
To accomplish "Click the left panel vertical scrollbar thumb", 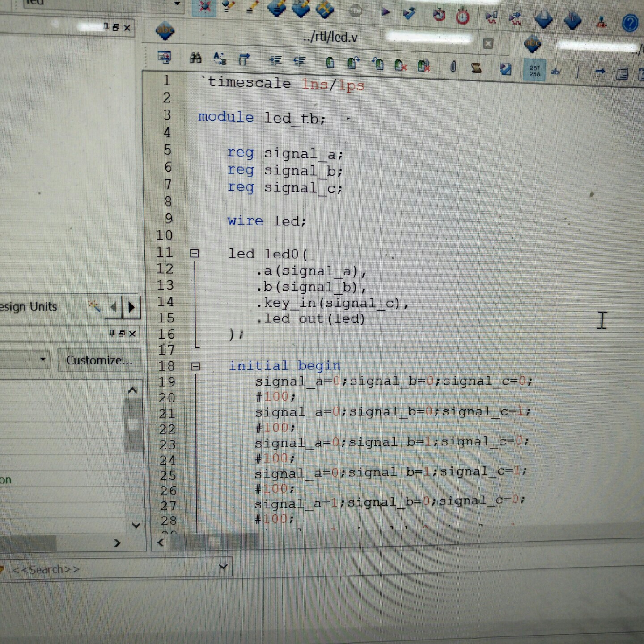I will [133, 425].
